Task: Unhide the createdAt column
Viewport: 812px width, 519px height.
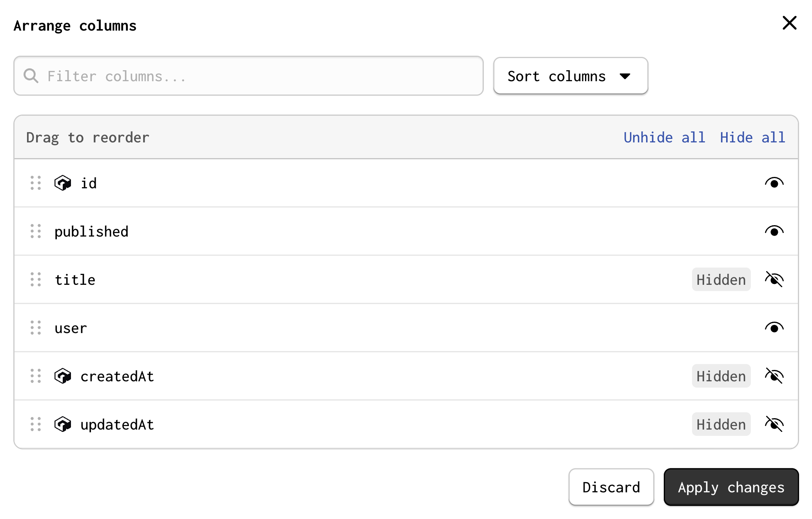Action: click(774, 376)
